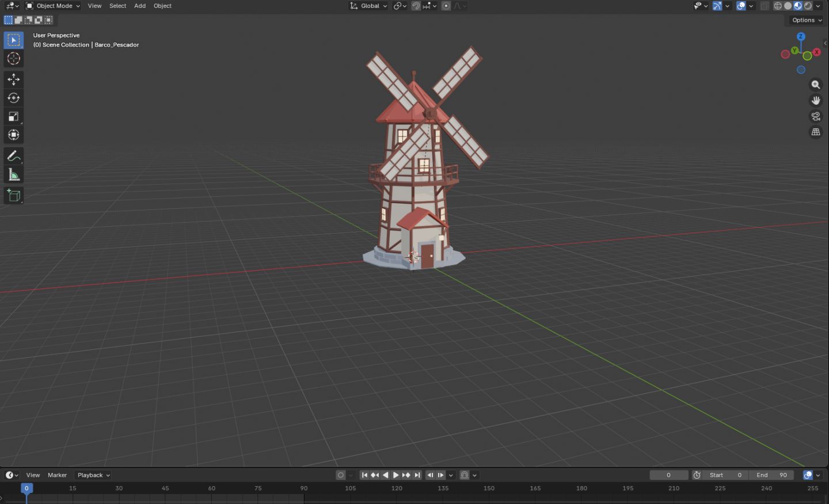Click the pan view hand icon

click(x=816, y=100)
